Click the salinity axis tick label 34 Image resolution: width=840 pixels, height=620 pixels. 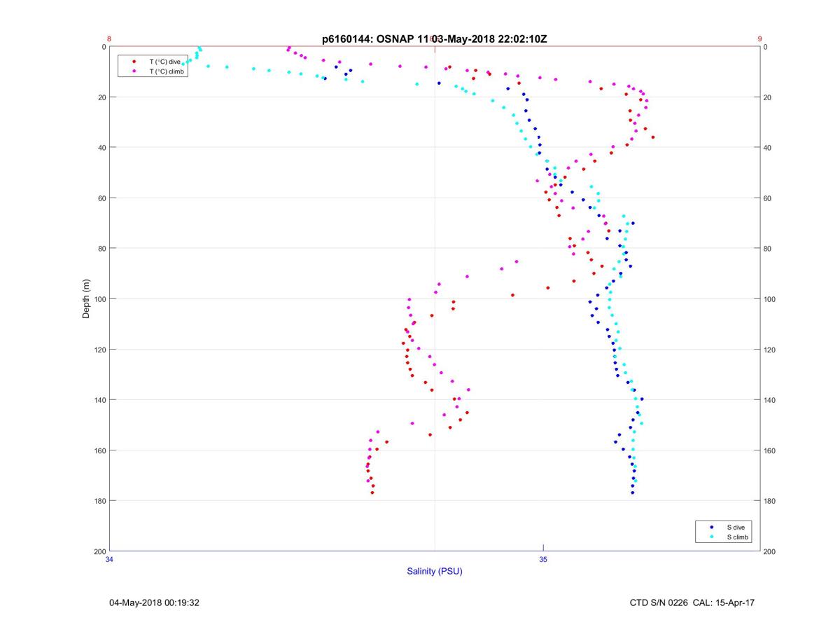[x=109, y=559]
